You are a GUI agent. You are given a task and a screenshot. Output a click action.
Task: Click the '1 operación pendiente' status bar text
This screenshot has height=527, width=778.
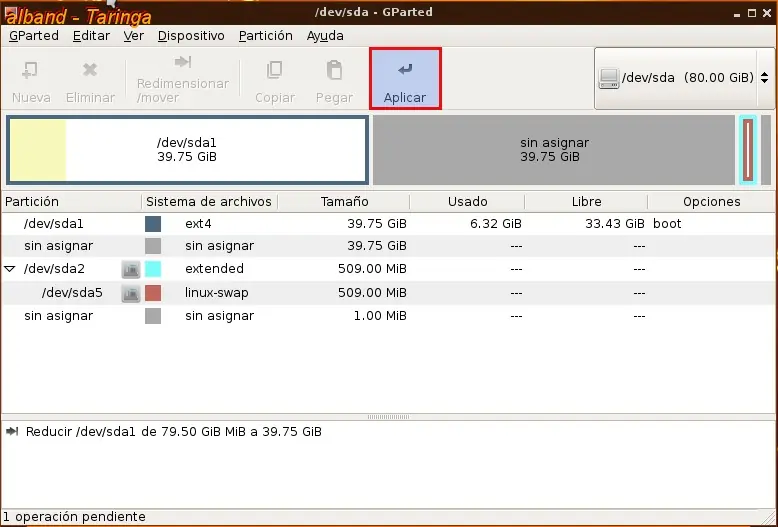pos(75,517)
